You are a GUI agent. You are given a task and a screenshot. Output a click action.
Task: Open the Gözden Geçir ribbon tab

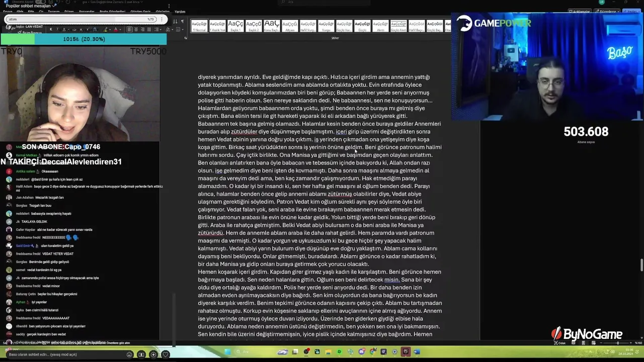point(140,12)
